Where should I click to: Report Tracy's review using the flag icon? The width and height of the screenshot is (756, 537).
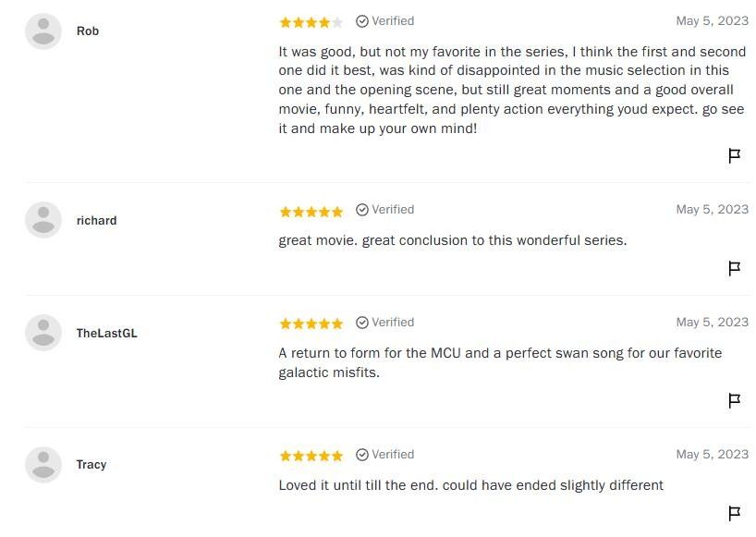(734, 513)
